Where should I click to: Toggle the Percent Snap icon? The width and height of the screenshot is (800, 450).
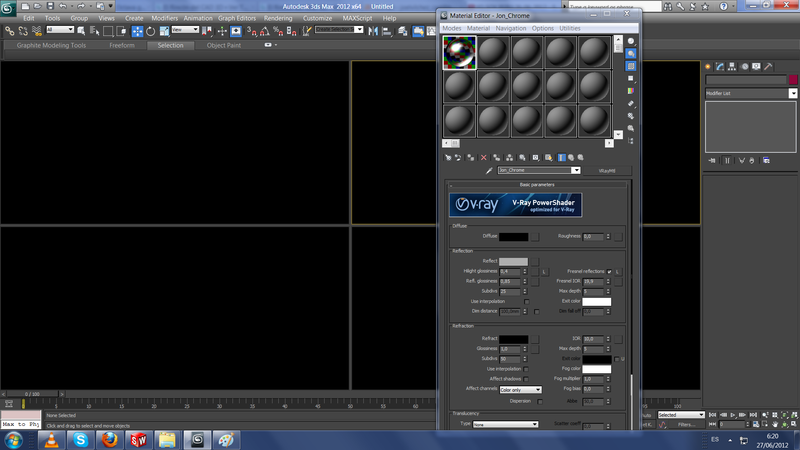[x=278, y=31]
